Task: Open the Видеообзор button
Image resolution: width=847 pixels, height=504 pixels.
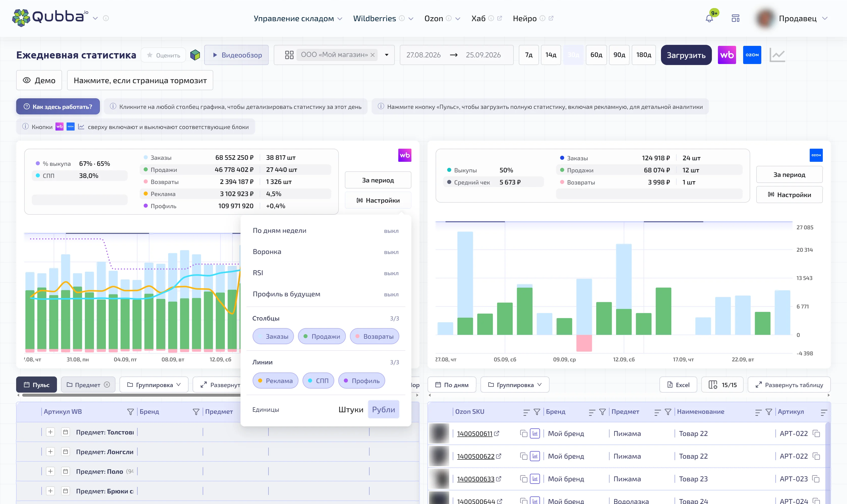Action: click(236, 55)
